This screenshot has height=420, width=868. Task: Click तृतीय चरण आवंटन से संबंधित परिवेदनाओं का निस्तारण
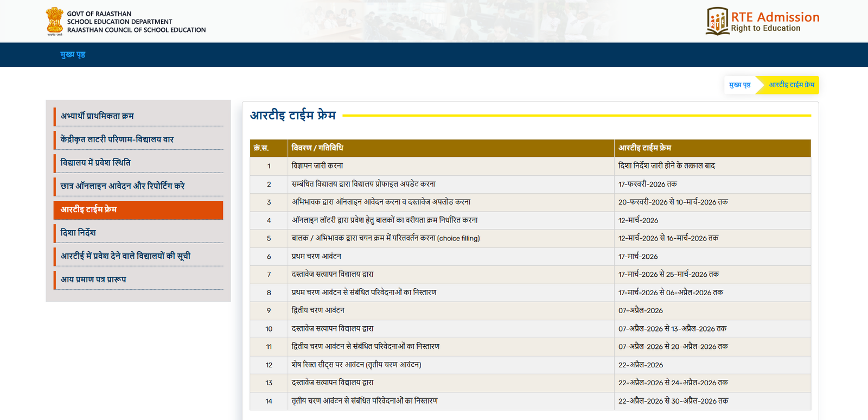[x=365, y=401]
